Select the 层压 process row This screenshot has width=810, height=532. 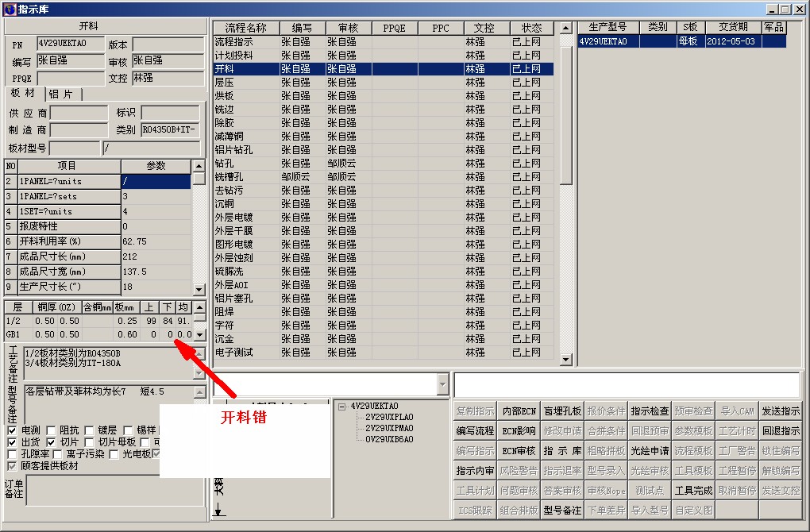384,82
